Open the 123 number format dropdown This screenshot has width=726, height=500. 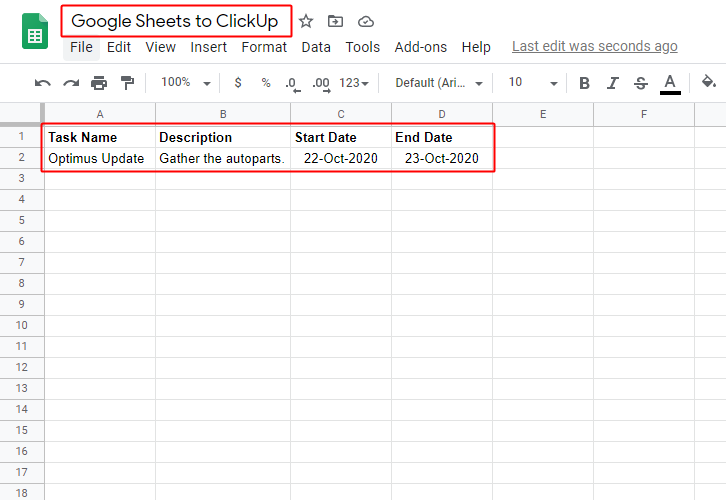coord(354,83)
